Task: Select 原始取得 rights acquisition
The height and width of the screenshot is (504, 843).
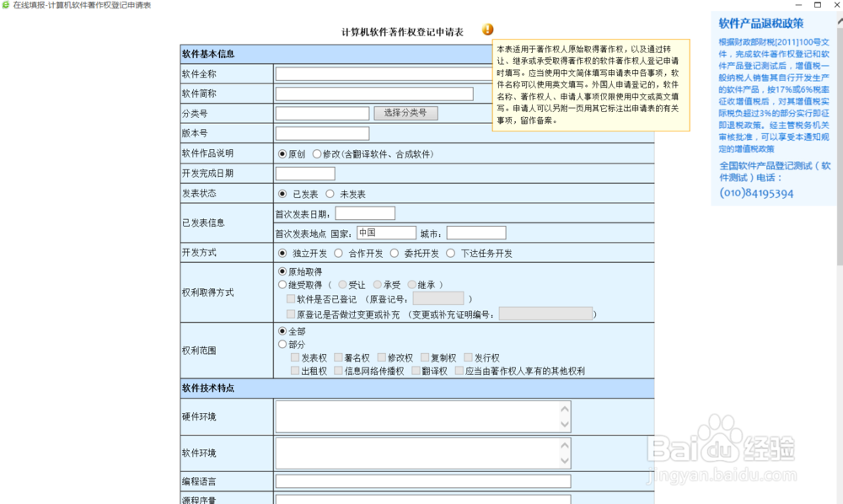Action: pos(282,271)
